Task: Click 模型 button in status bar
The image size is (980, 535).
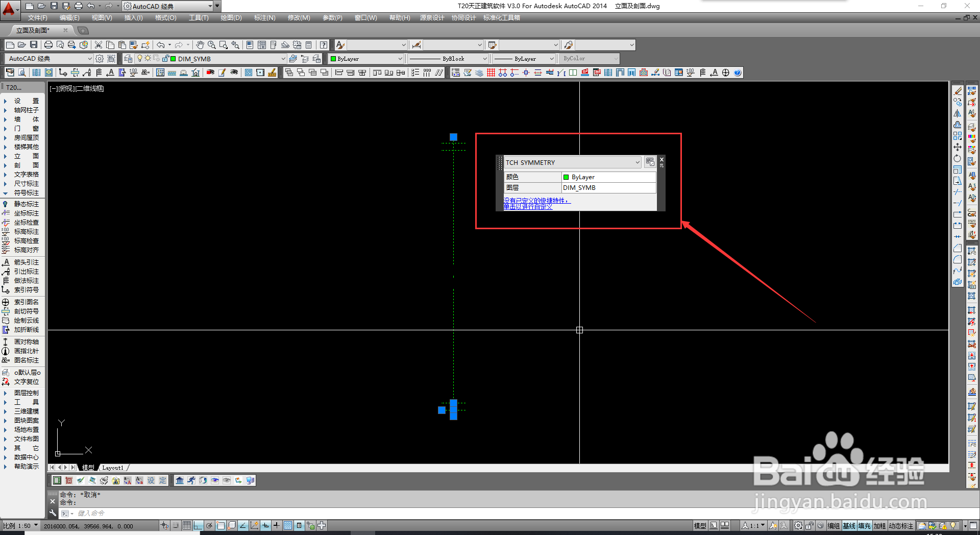Action: [700, 526]
